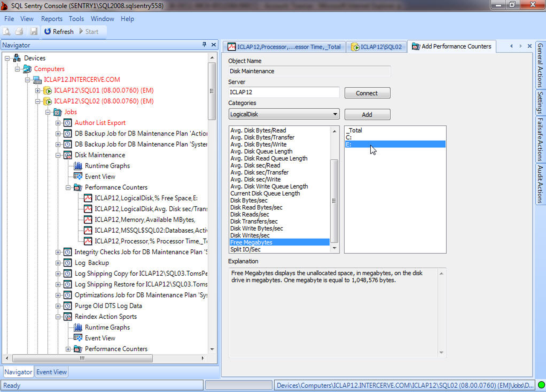Open the View menu

[27, 19]
